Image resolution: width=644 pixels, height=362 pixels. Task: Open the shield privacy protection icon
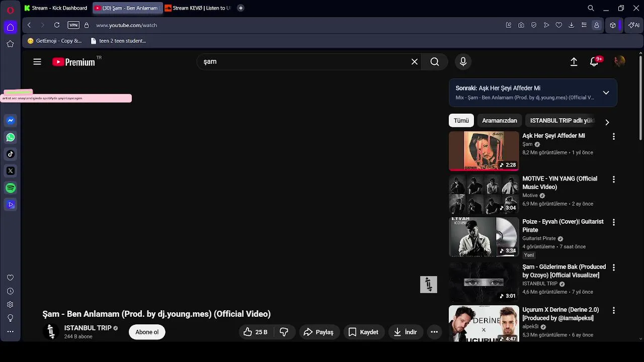coord(534,25)
